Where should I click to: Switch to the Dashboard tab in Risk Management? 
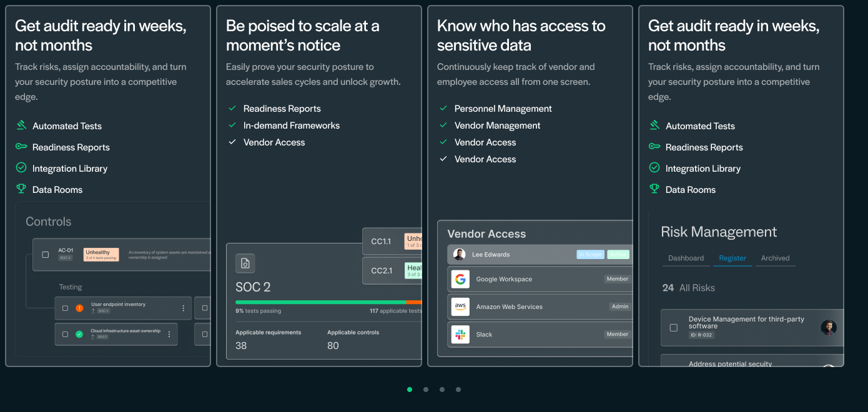(686, 258)
